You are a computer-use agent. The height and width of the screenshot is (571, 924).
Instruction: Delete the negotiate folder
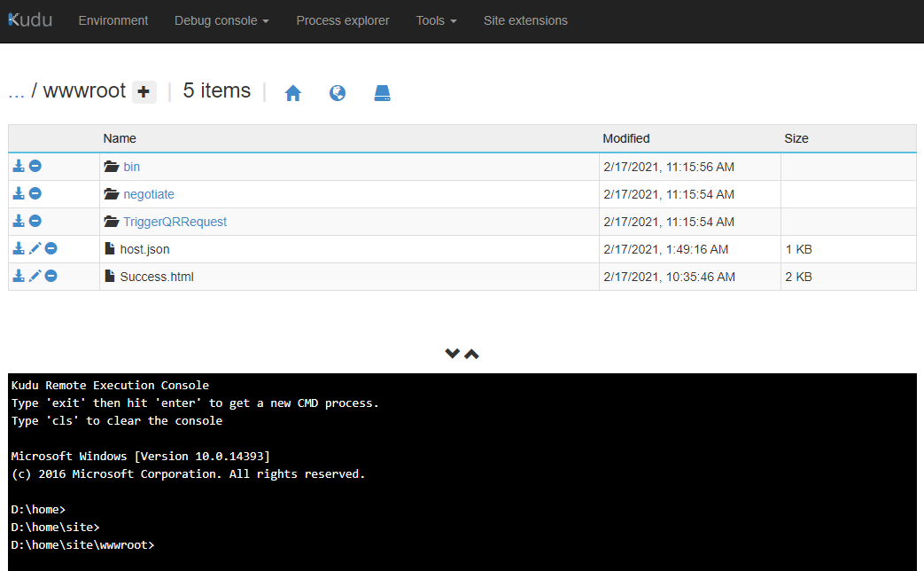pos(35,193)
